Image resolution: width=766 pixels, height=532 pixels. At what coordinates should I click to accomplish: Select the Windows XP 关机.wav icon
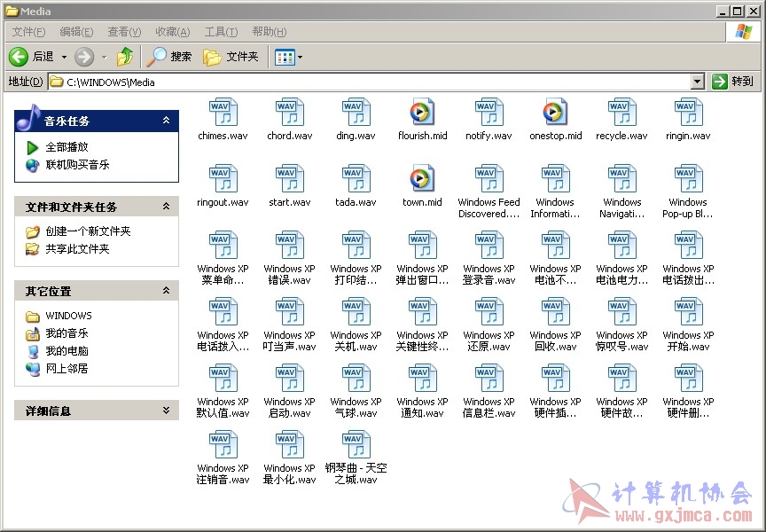[x=356, y=312]
